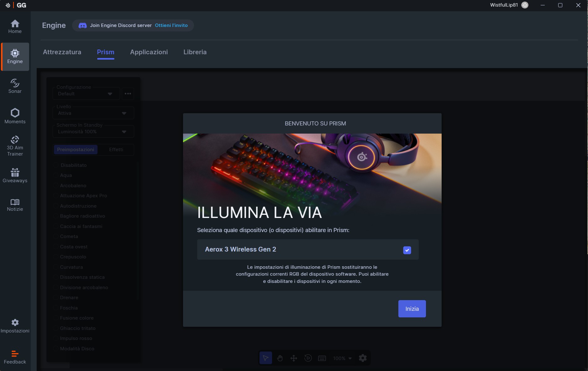Launch the 3D Aim Trainer

point(15,146)
